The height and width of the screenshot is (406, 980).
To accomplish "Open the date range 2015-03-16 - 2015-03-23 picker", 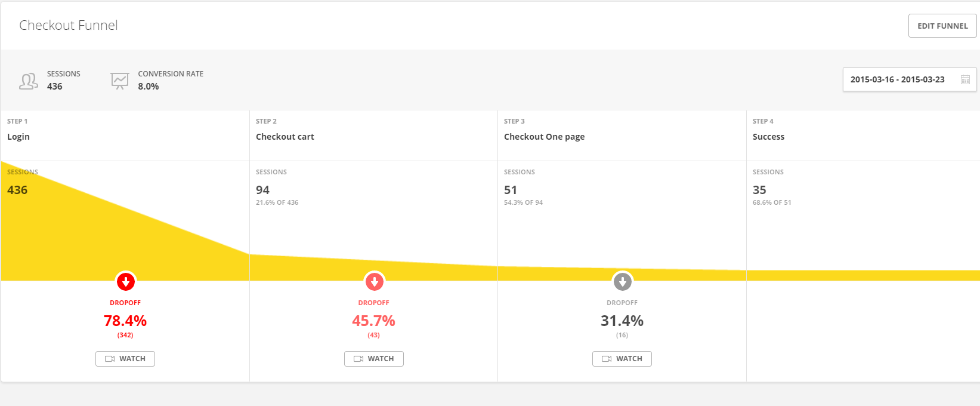I will coord(897,79).
